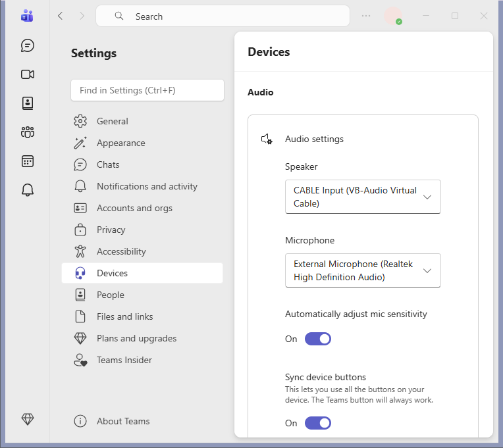Click the Accessibility person icon
Image resolution: width=503 pixels, height=448 pixels.
[80, 251]
